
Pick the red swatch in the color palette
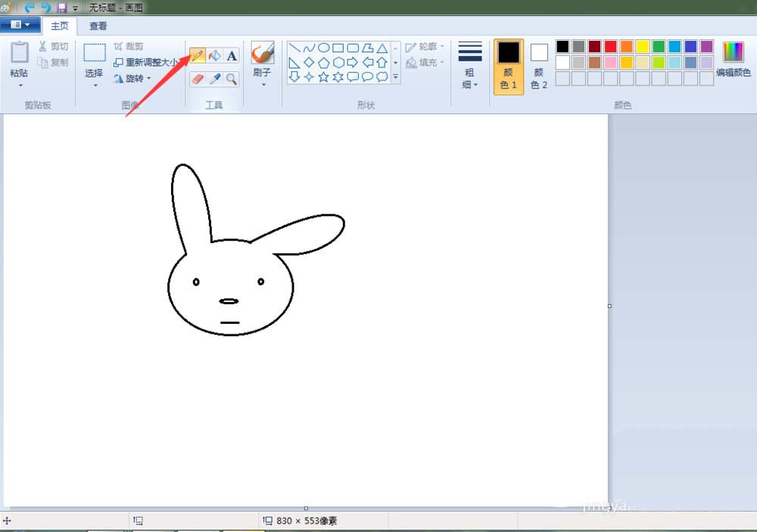coord(610,47)
